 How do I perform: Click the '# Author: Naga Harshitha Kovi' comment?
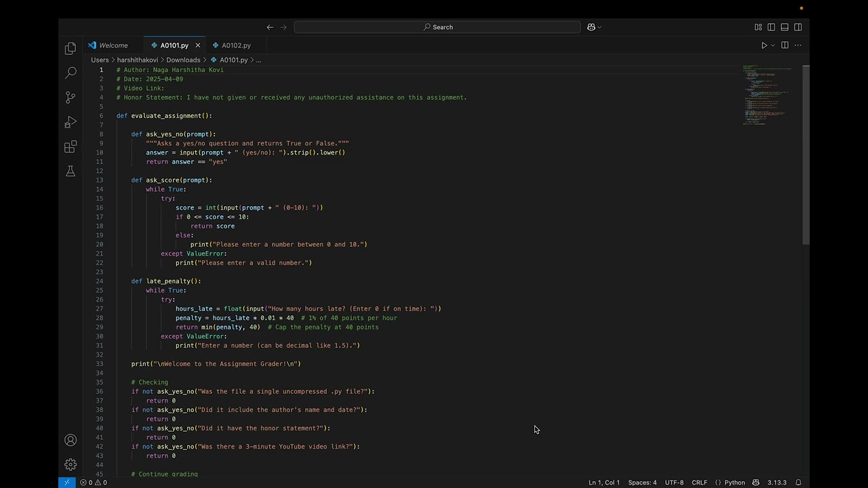coord(170,70)
